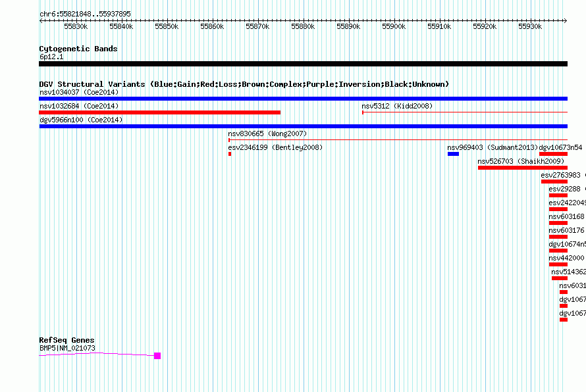
Task: Click the nsv526703 (Shaikh2009) label
Action: coord(521,161)
